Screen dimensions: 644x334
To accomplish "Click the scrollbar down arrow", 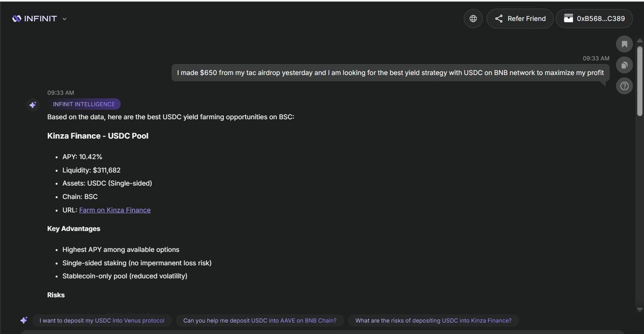I will click(639, 310).
